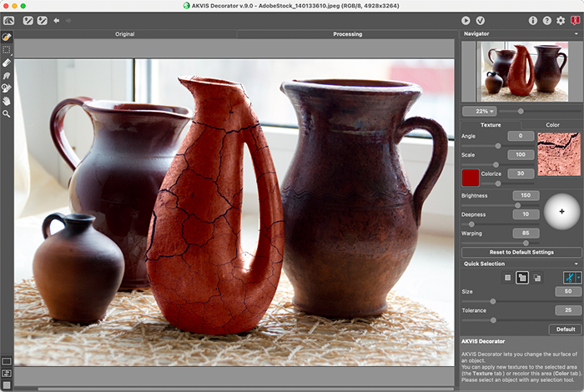
Task: Toggle Subtract from Selection mode
Action: [537, 278]
